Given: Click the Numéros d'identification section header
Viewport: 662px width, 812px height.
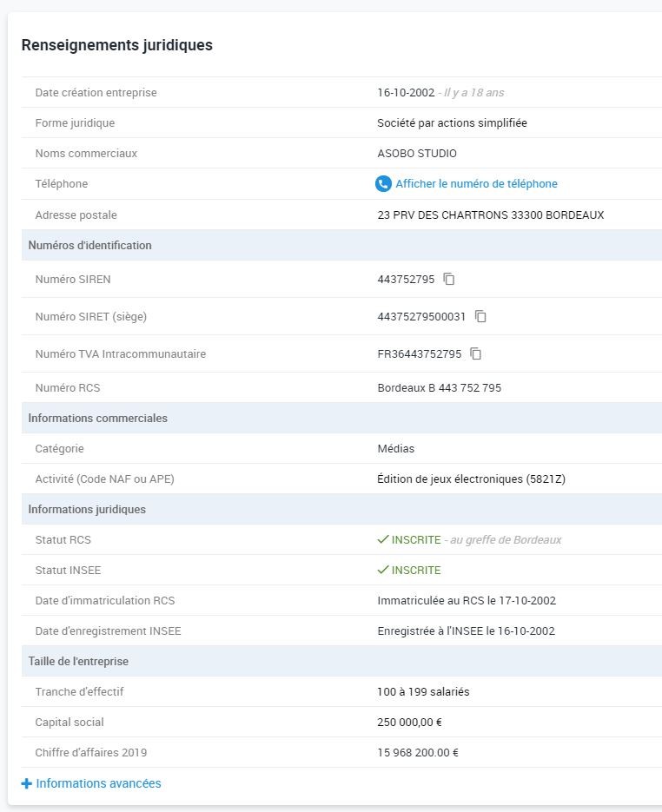Looking at the screenshot, I should [89, 245].
